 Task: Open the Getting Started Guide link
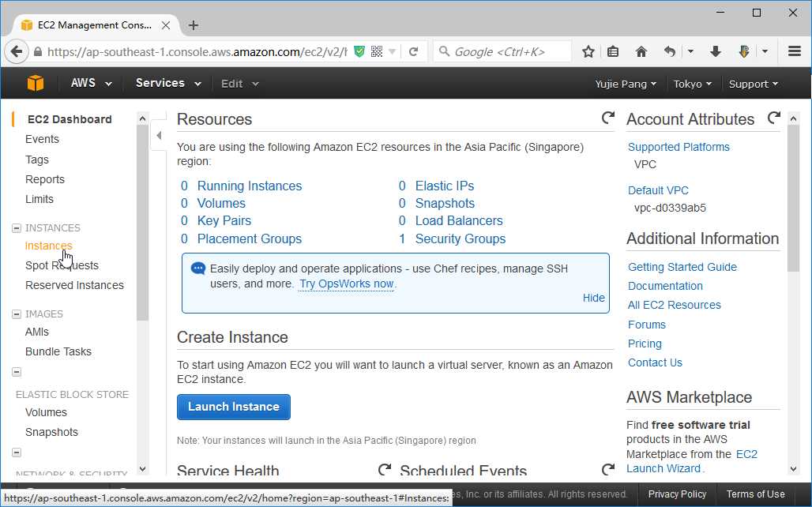[682, 267]
